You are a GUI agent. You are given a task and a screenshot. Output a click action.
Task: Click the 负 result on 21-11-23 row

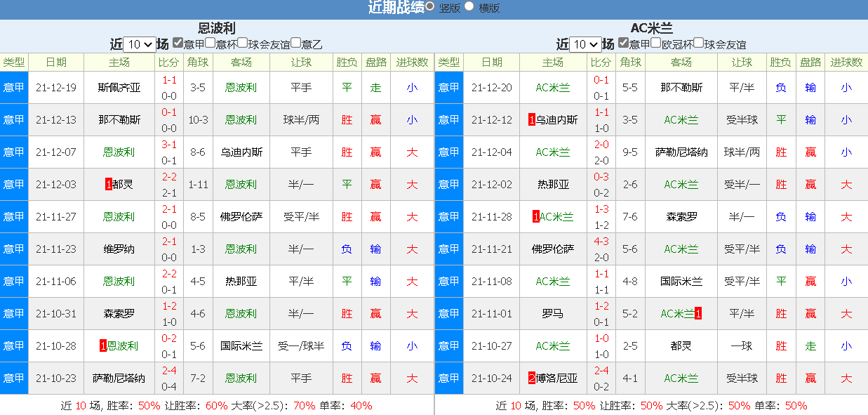[x=347, y=249]
